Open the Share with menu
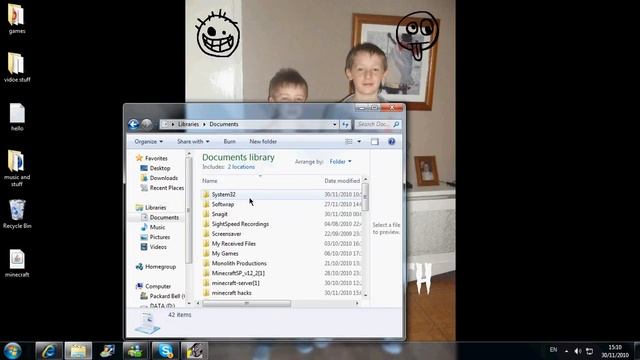640x360 pixels. tap(193, 142)
